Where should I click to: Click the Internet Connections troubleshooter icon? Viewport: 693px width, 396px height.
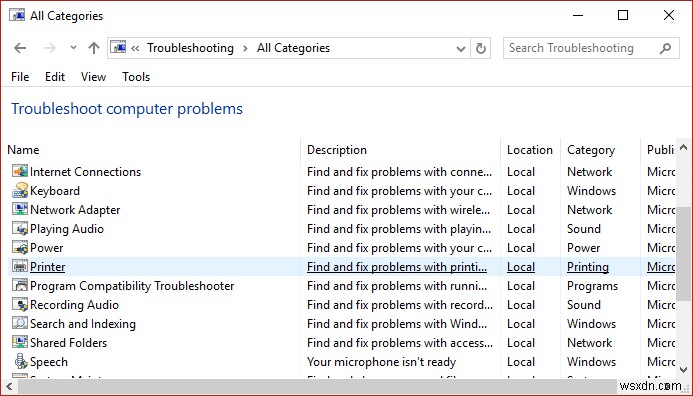tap(20, 171)
